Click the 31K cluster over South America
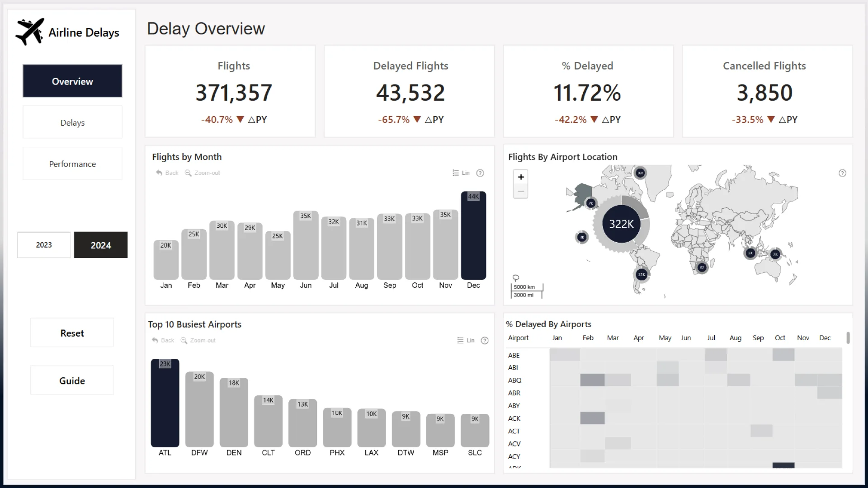This screenshot has width=868, height=488. (642, 274)
